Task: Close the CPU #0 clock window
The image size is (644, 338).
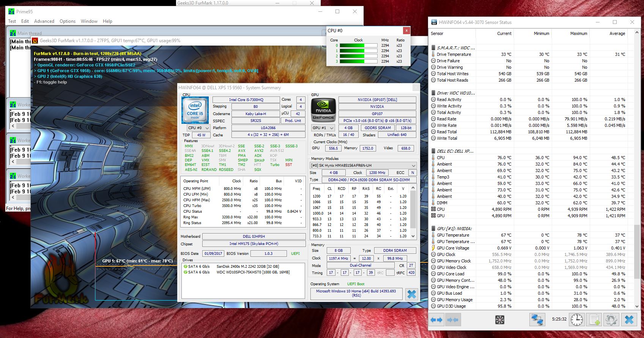Action: click(x=406, y=31)
